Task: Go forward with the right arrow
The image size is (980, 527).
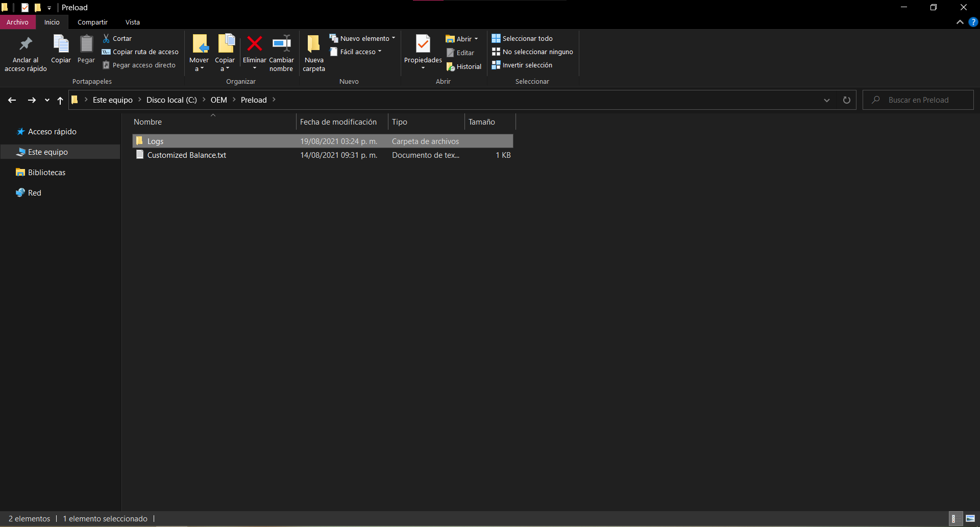Action: click(32, 100)
